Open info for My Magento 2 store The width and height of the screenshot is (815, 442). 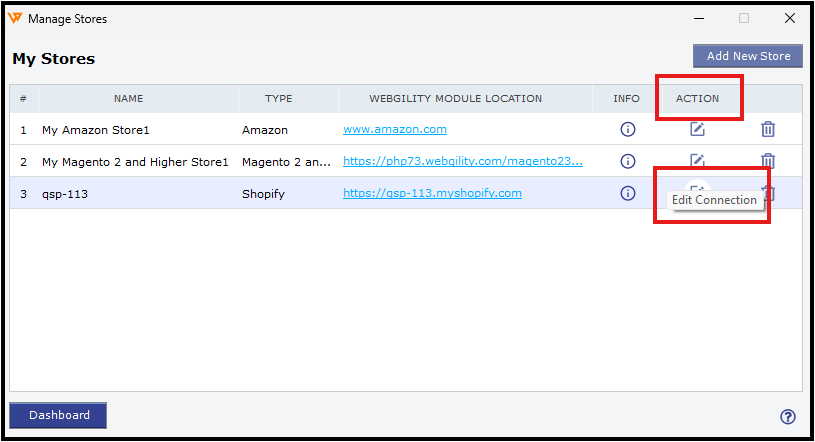(x=628, y=161)
